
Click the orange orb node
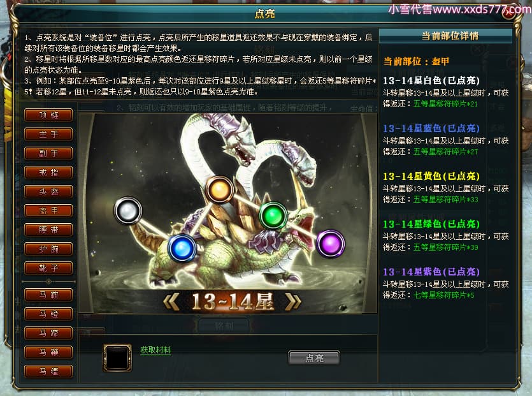click(220, 189)
